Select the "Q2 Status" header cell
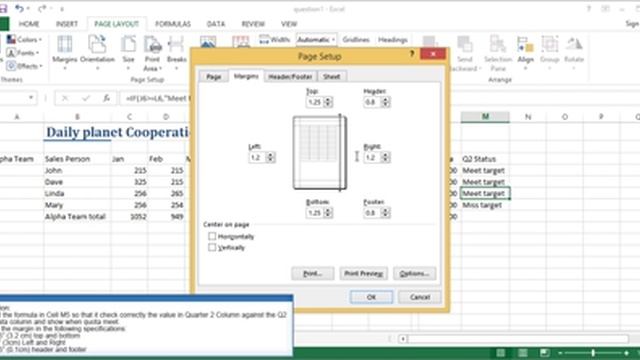Image resolution: width=640 pixels, height=360 pixels. click(x=485, y=159)
